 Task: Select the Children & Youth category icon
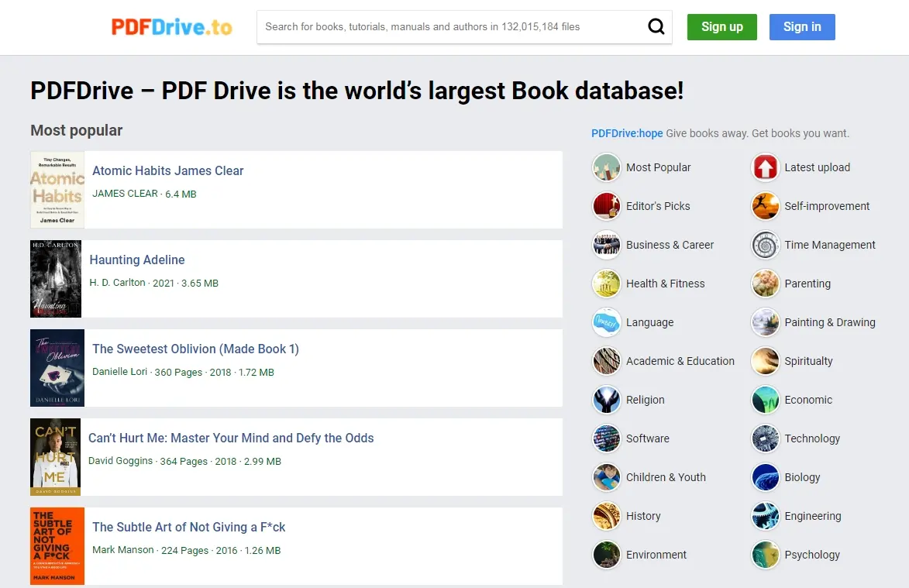pos(607,477)
